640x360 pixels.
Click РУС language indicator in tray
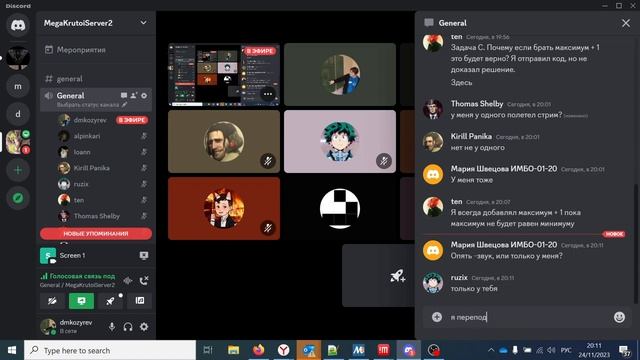[566, 350]
